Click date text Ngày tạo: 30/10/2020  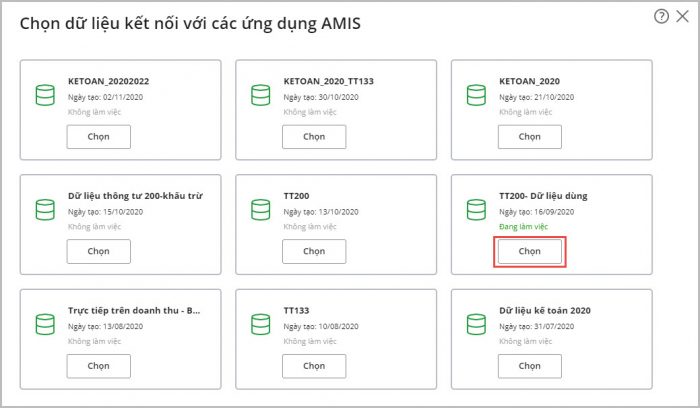pos(321,97)
